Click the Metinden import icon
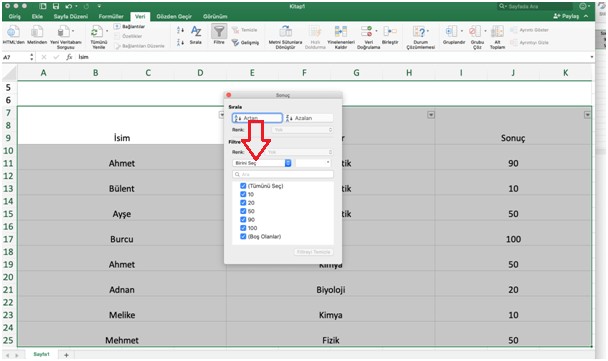 point(37,32)
